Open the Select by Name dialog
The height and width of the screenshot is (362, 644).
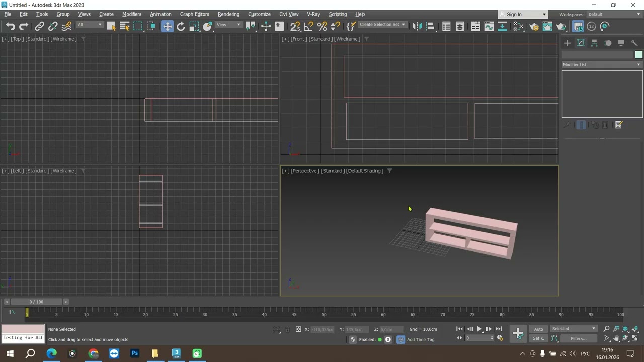click(x=124, y=26)
